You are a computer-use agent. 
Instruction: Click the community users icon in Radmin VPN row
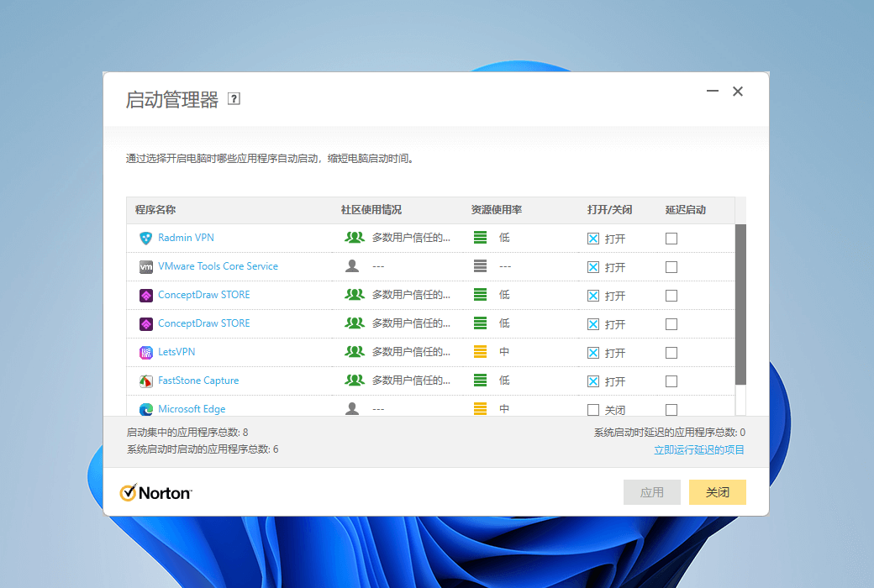(355, 238)
